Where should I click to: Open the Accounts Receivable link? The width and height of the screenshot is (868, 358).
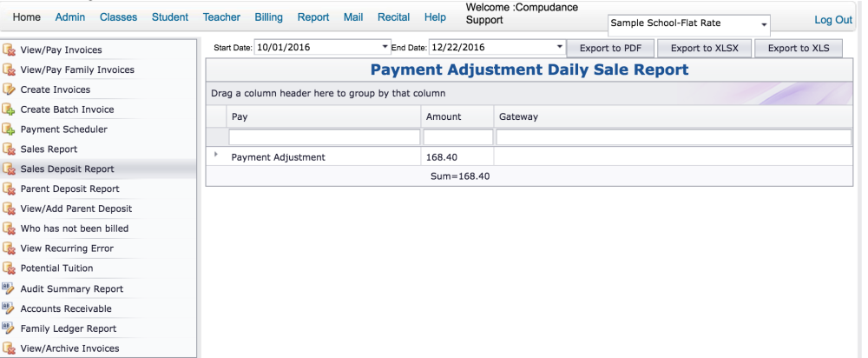(x=66, y=308)
